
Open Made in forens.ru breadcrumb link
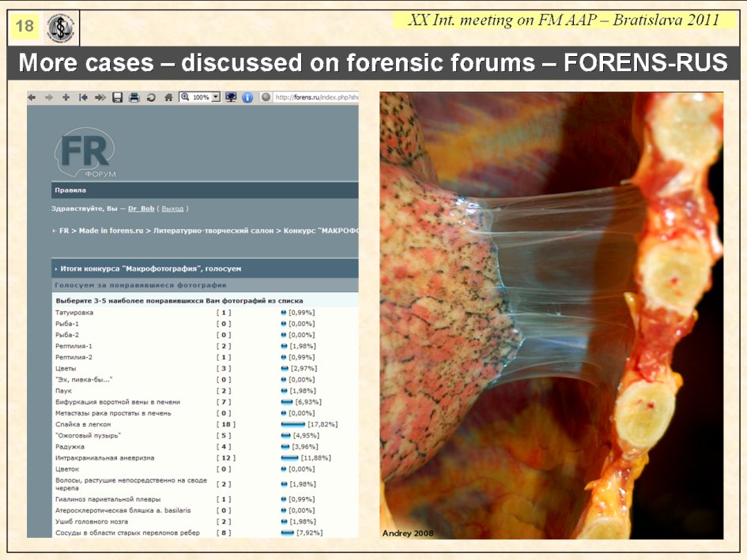[x=111, y=231]
